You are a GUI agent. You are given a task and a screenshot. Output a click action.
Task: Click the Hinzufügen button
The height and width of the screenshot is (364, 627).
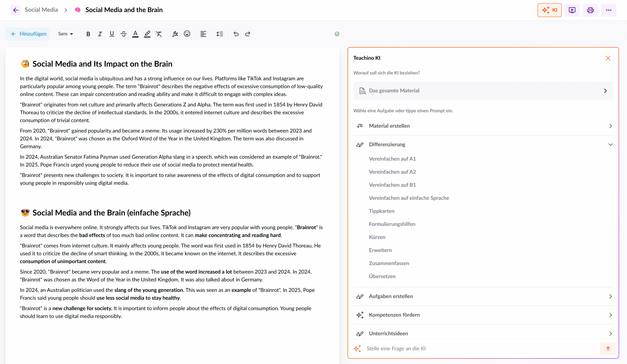point(28,34)
